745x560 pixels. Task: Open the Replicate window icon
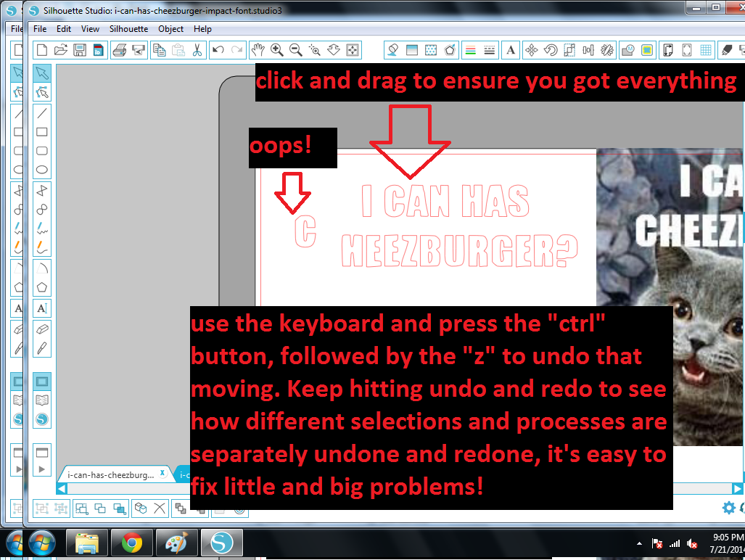[x=607, y=50]
